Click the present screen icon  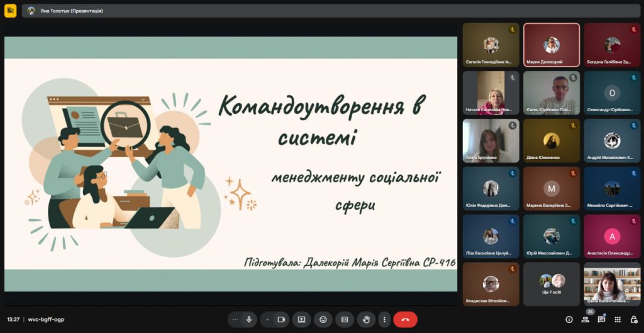point(301,319)
